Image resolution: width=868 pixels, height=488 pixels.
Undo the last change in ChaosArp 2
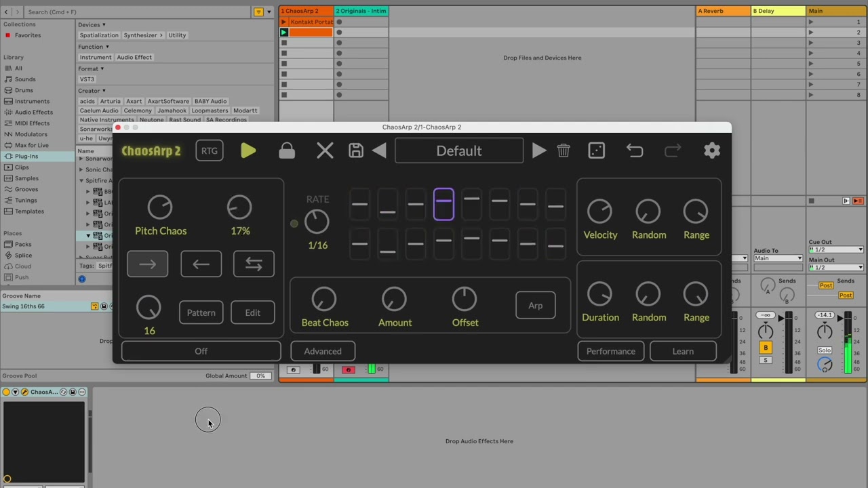pos(635,150)
